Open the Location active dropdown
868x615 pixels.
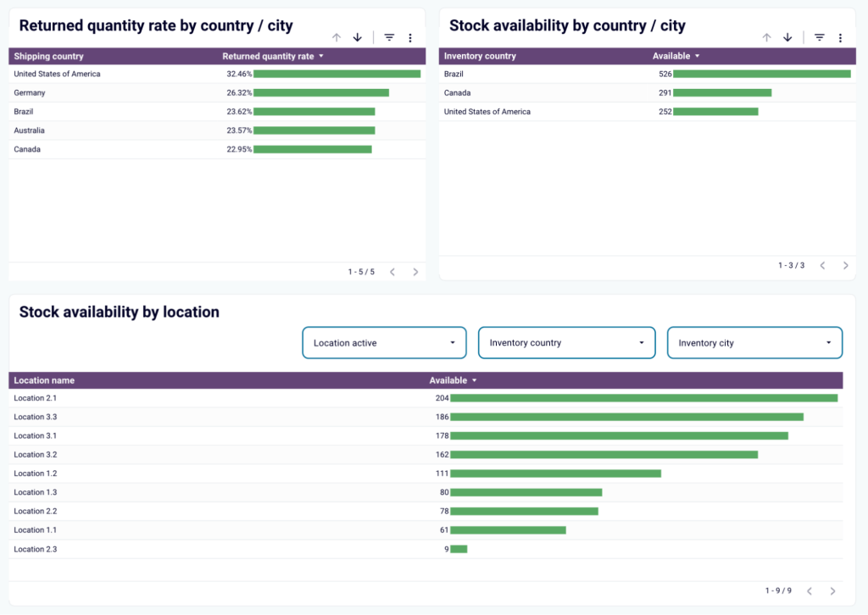(x=384, y=342)
